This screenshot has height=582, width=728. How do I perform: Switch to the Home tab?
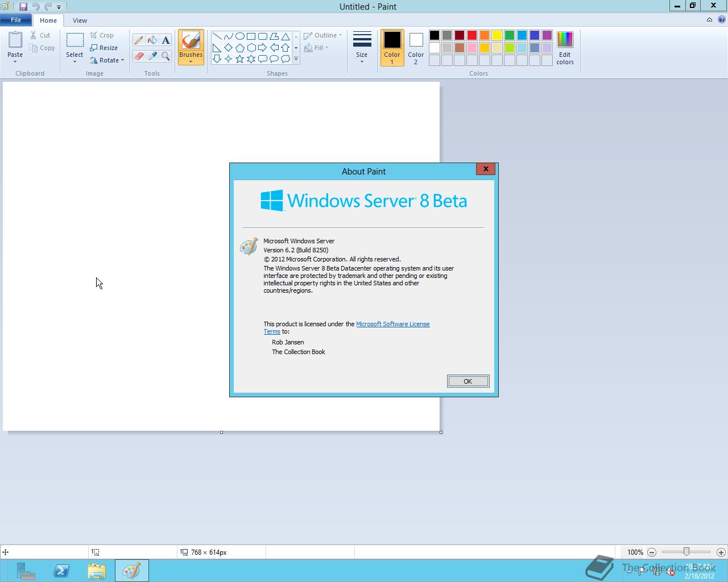(48, 20)
